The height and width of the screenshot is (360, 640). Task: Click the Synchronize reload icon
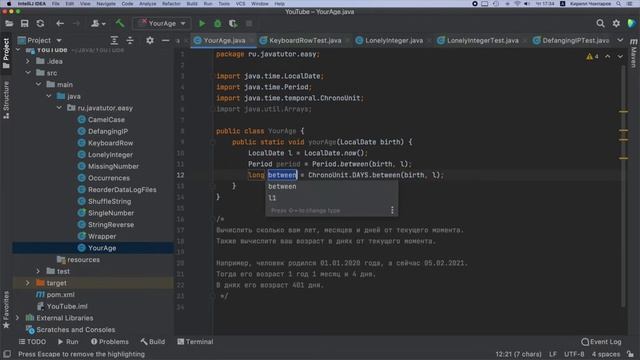[x=40, y=24]
